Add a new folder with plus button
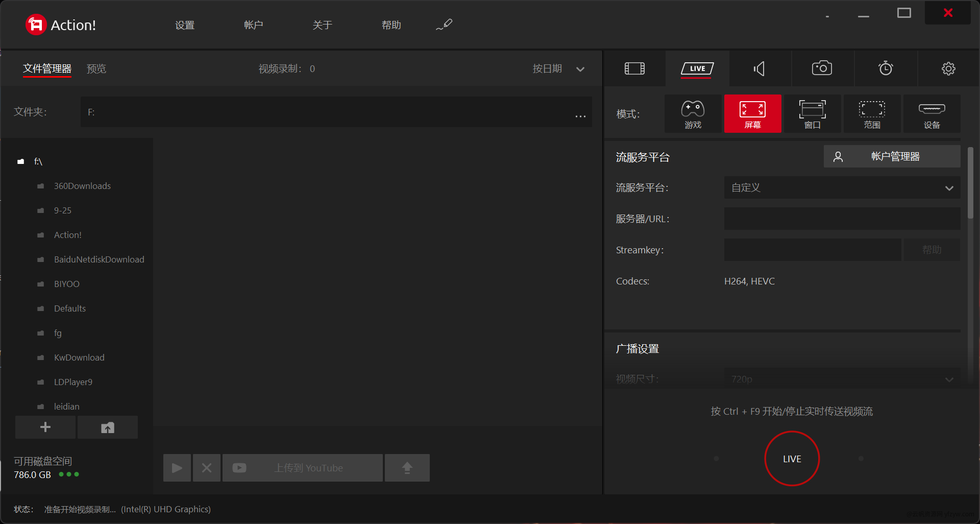980x524 pixels. tap(45, 427)
